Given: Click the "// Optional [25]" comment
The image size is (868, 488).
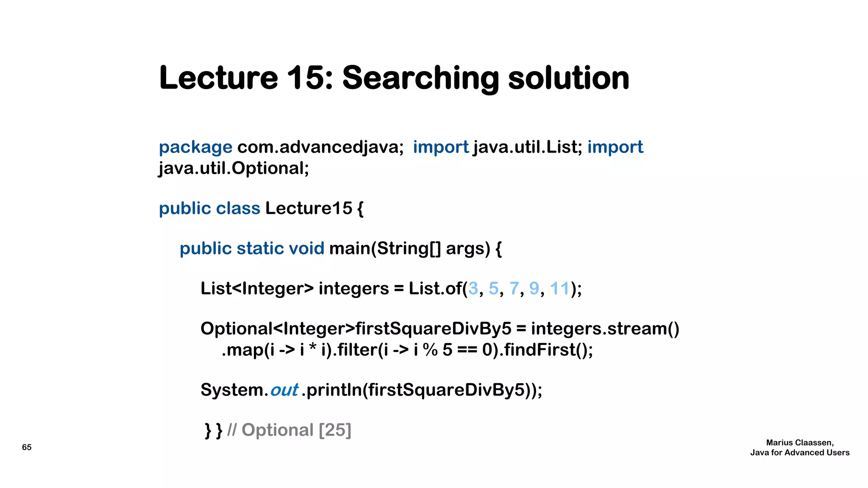Looking at the screenshot, I should pyautogui.click(x=289, y=430).
